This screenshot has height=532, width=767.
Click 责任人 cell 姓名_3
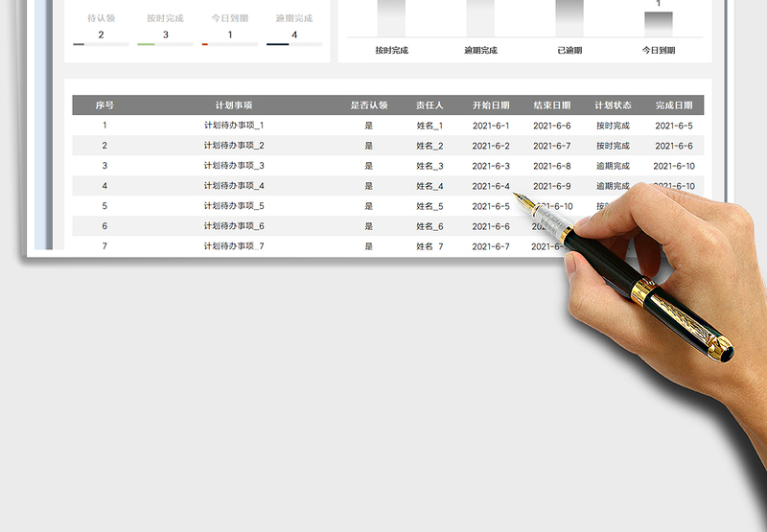(430, 166)
